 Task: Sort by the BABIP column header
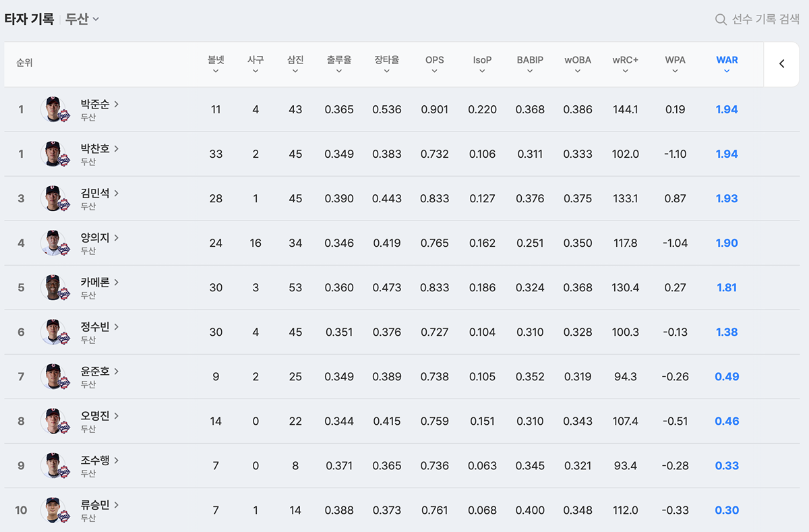coord(530,64)
